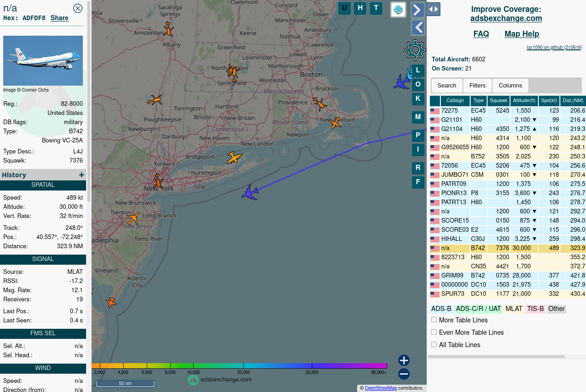The width and height of the screenshot is (586, 392).
Task: Close the selected aircraft info panel
Action: coord(78,8)
